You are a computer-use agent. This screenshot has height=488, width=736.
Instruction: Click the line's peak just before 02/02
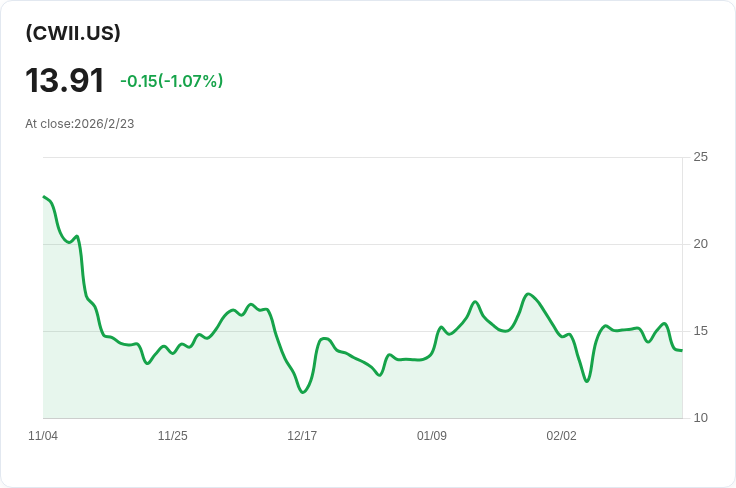[x=528, y=294]
